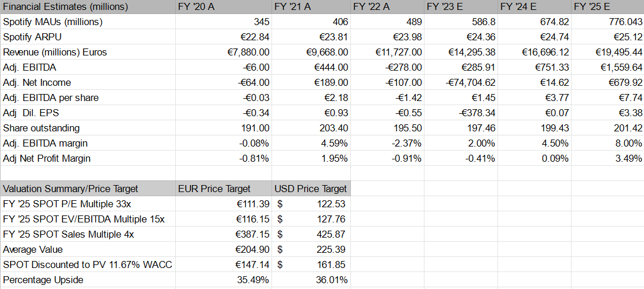Click the FY '20 A column header

tap(224, 6)
